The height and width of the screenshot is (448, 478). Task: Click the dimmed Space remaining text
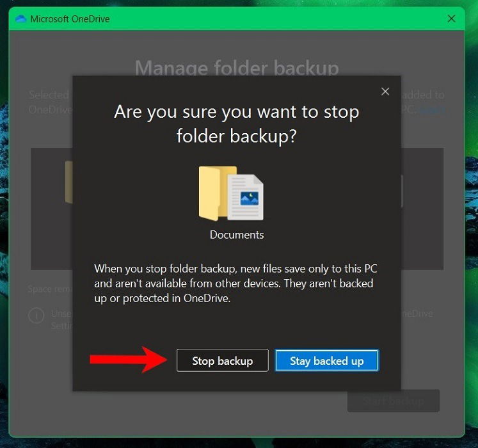pos(50,289)
